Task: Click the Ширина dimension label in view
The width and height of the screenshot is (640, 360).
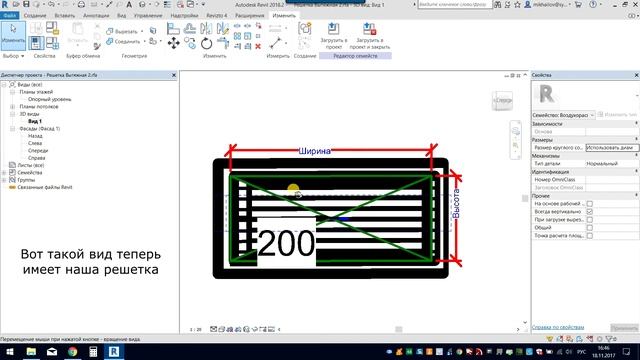Action: click(x=314, y=151)
